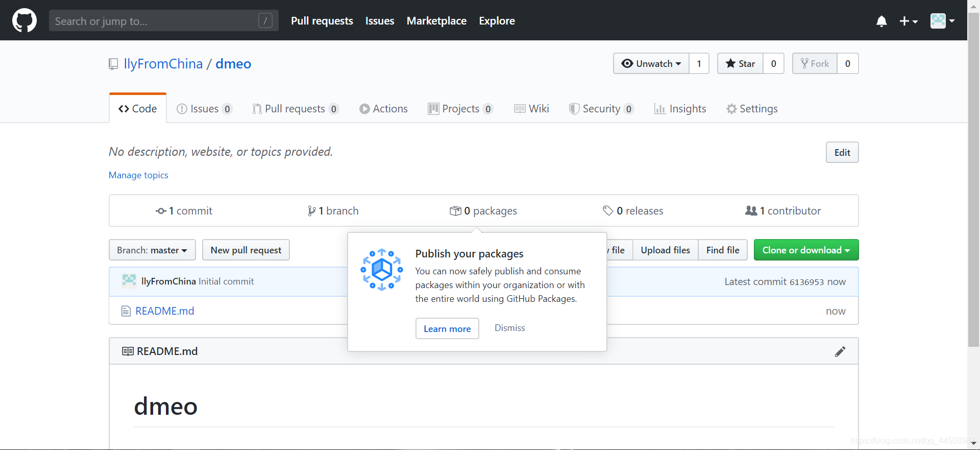The image size is (980, 450).
Task: Open Issues in the top navigation
Action: 380,21
